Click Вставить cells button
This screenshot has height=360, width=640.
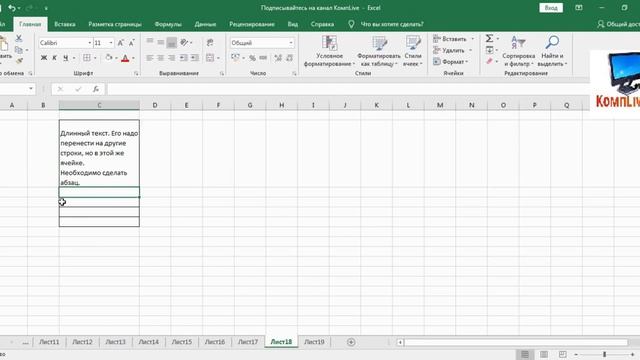tap(453, 39)
